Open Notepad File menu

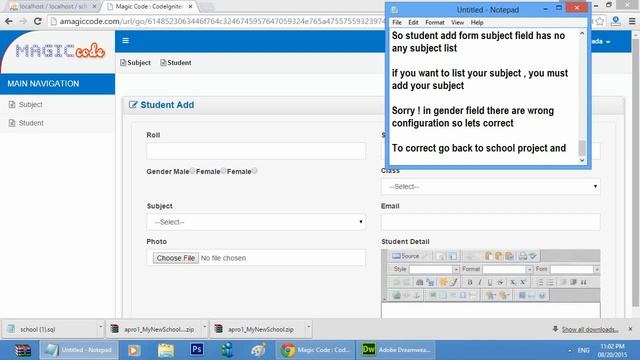coord(397,22)
